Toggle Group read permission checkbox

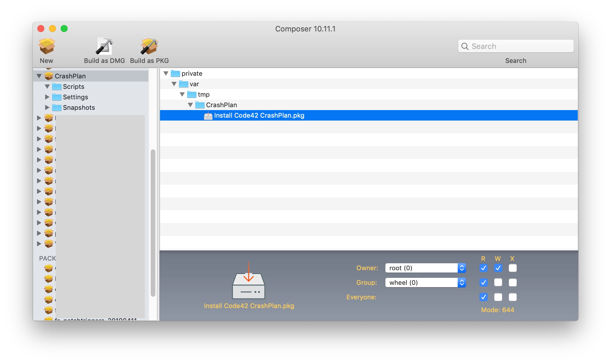point(483,282)
